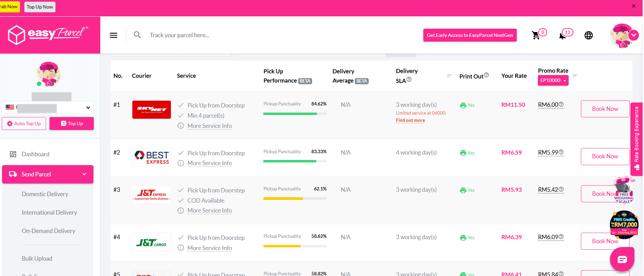Image resolution: width=644 pixels, height=276 pixels.
Task: Click Get Early Access to EasyParcel NextGen
Action: [x=470, y=35]
